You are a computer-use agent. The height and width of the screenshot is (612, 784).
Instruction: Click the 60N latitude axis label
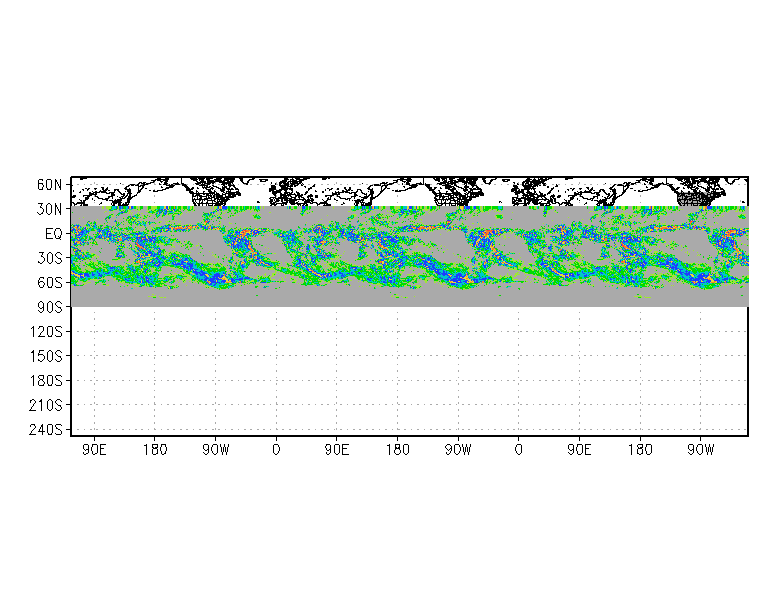[x=49, y=185]
